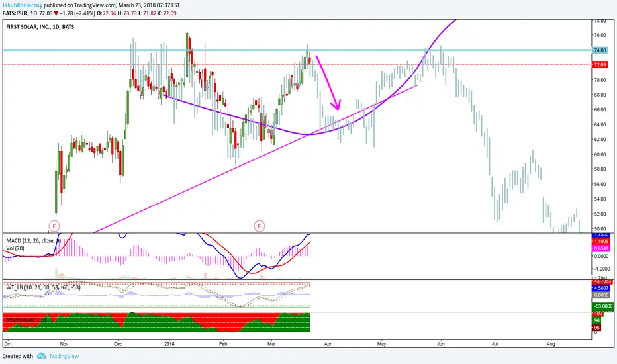Screen dimensions: 617x364
Task: Click the Nov label on the time axis
Action: coord(64,344)
